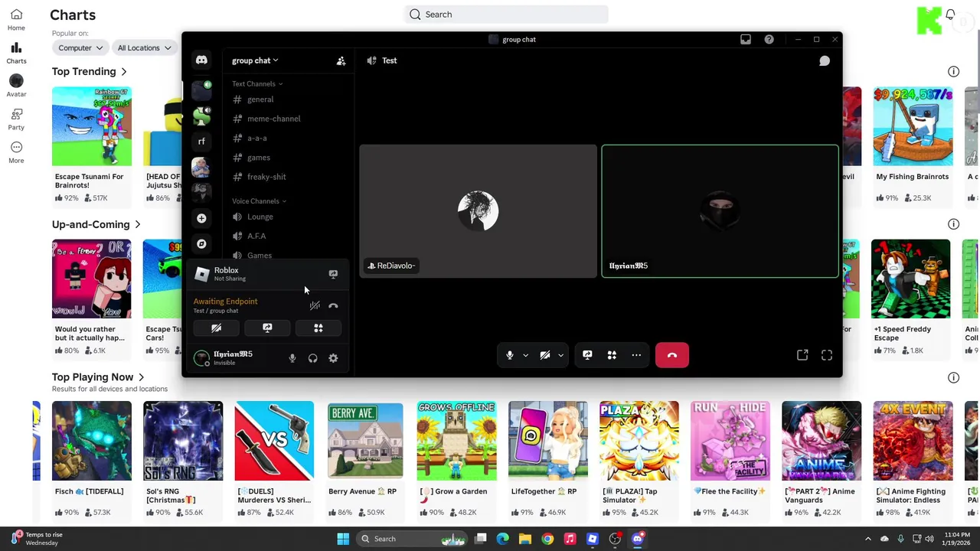Select ReDiavolo- video tile

tap(478, 210)
